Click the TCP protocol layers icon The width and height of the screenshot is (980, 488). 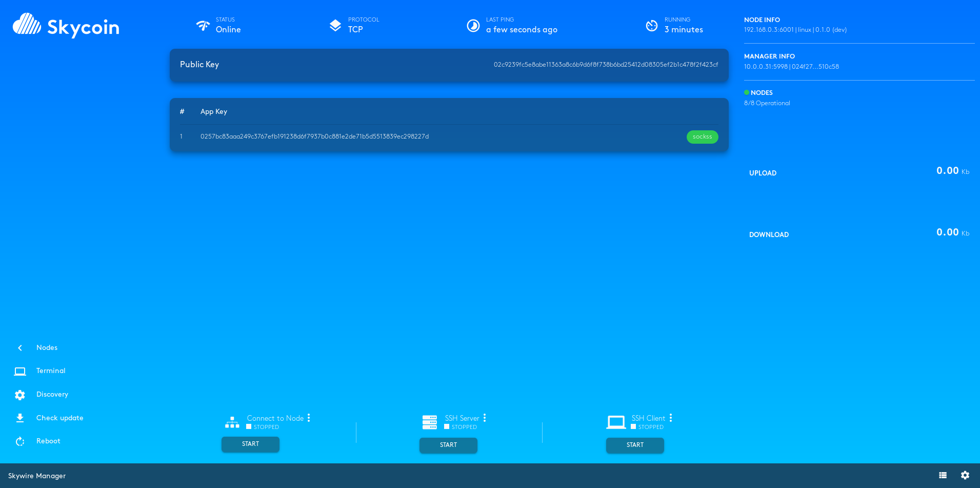coord(335,25)
